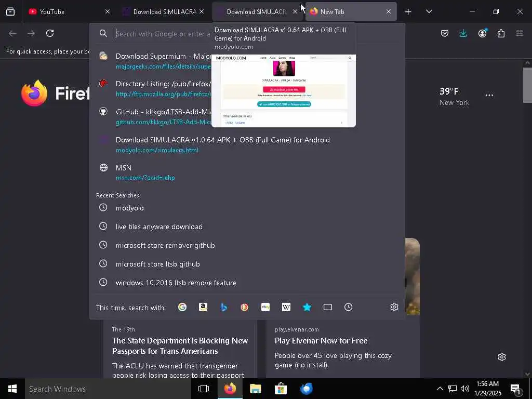The width and height of the screenshot is (532, 399).
Task: Close the YouTube tab
Action: pos(108,11)
